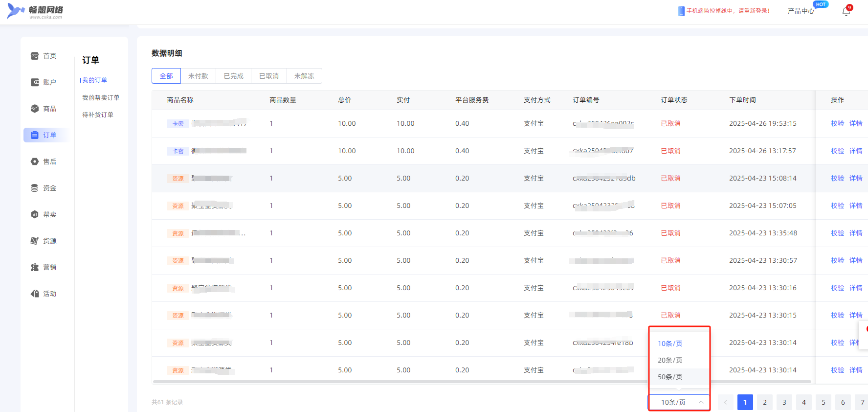Click the 账户 wallet sidebar icon
The height and width of the screenshot is (412, 868).
35,82
